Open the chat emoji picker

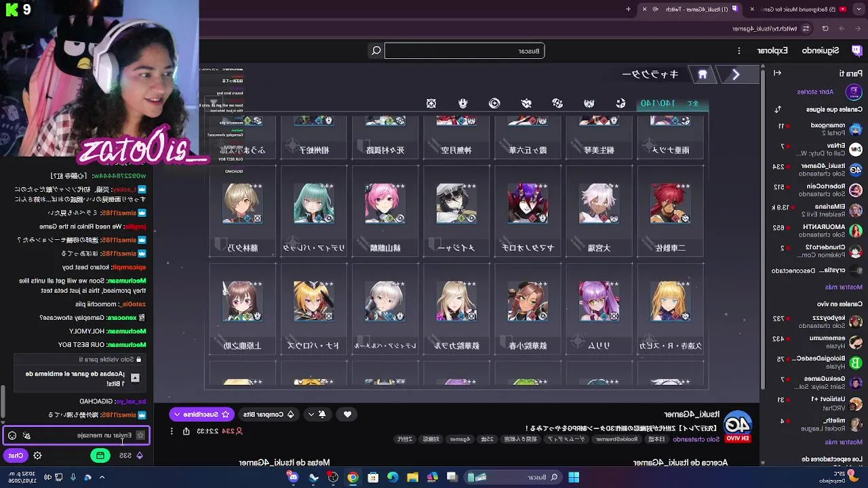12,435
